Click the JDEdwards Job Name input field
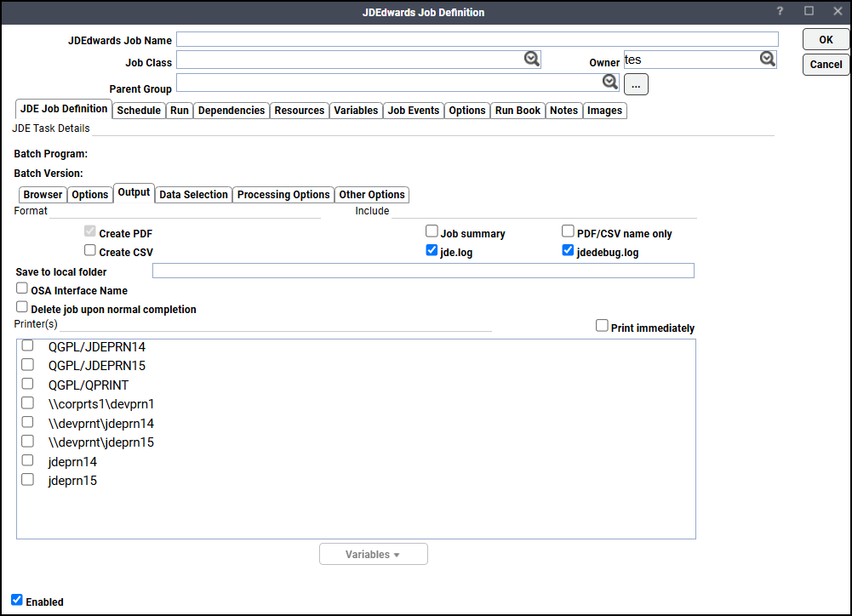852x616 pixels. pyautogui.click(x=477, y=39)
